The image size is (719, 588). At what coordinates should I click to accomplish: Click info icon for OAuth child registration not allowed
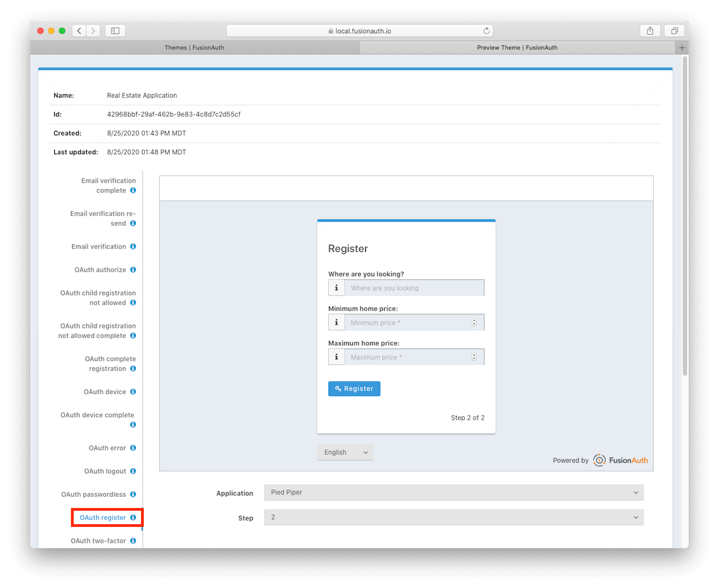click(133, 303)
